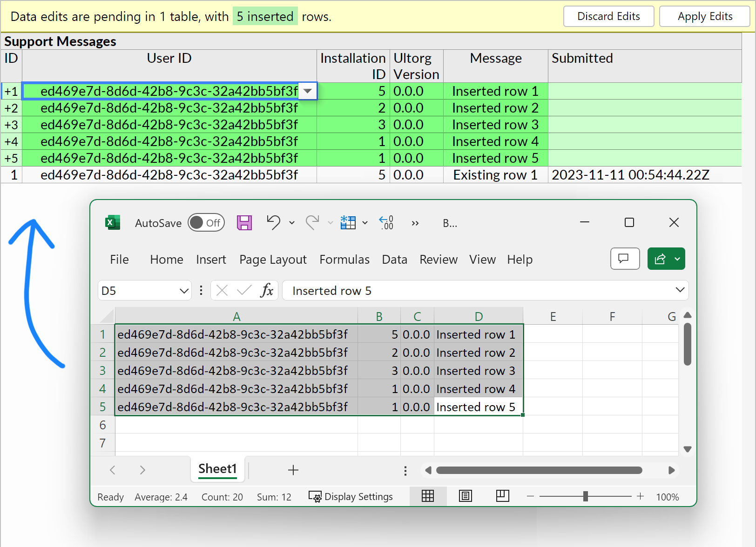Select the Page Layout view icon
Screen dimensions: 756x547
tap(465, 496)
